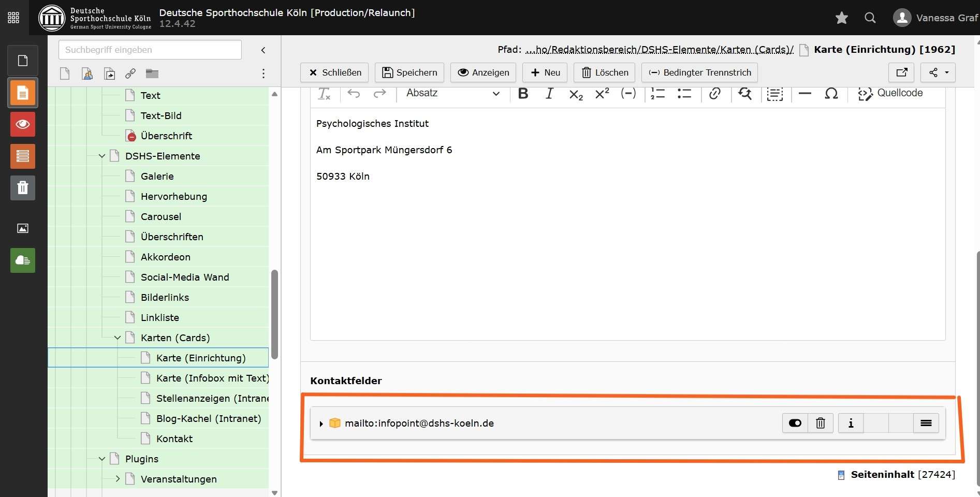
Task: Collapse the Karten (Cards) tree node
Action: pos(118,338)
